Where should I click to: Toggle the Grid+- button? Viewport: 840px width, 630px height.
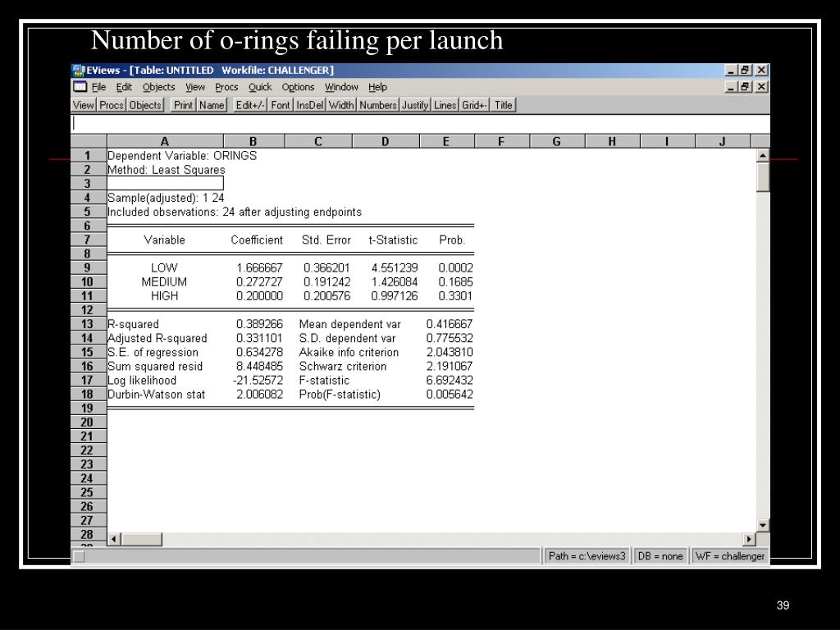tap(475, 105)
